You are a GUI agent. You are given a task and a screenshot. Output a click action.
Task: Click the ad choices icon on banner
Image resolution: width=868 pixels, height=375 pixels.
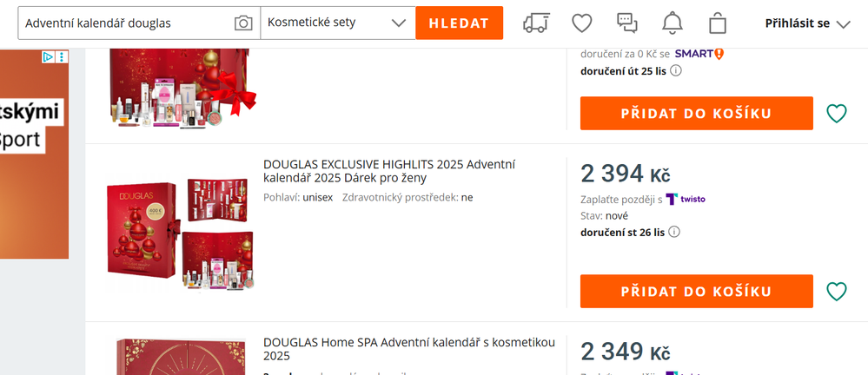click(x=49, y=57)
